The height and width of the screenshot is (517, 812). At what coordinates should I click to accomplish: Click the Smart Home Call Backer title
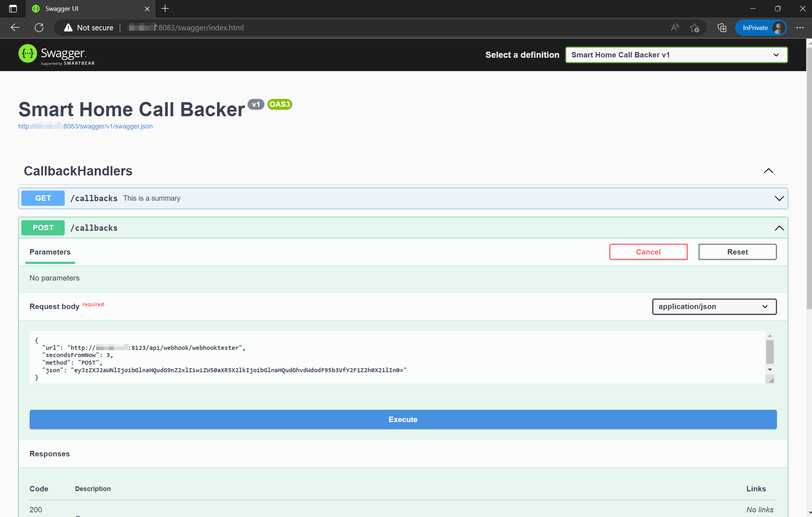(132, 109)
